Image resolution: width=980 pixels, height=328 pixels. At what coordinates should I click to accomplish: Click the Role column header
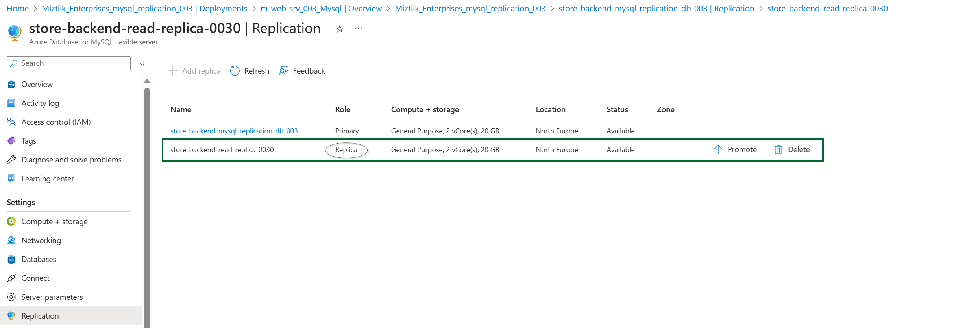[x=342, y=109]
